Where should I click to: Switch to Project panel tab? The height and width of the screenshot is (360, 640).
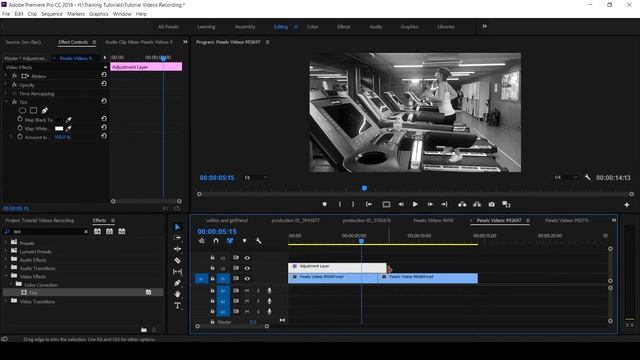[40, 220]
